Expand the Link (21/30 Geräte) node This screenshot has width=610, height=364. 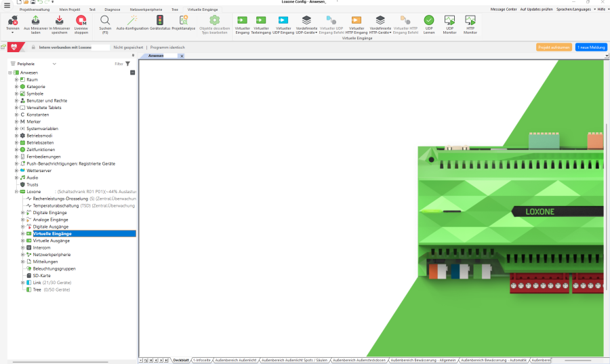22,283
